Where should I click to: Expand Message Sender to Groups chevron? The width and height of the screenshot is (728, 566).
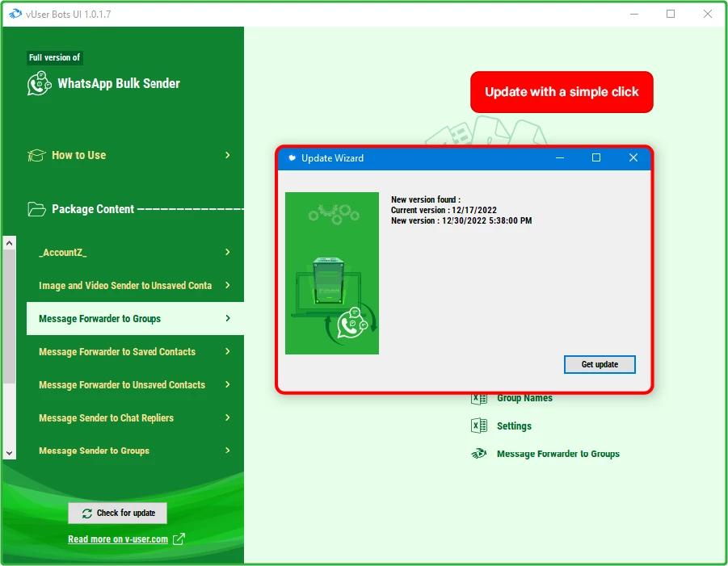[228, 450]
